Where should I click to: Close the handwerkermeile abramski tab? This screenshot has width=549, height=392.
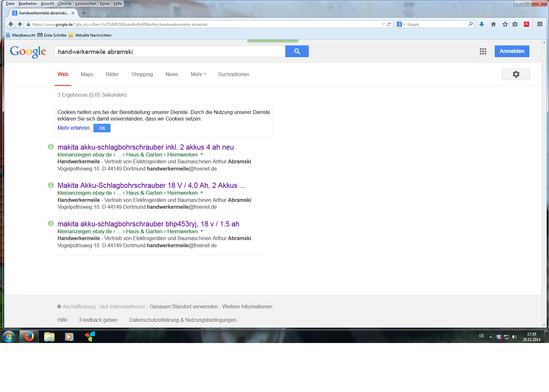coord(73,13)
